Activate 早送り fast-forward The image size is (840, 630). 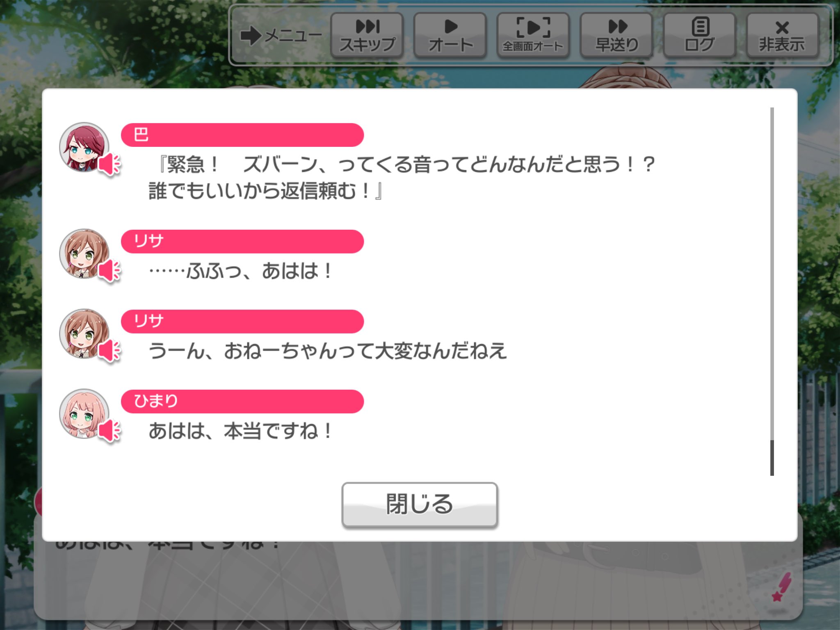point(616,35)
